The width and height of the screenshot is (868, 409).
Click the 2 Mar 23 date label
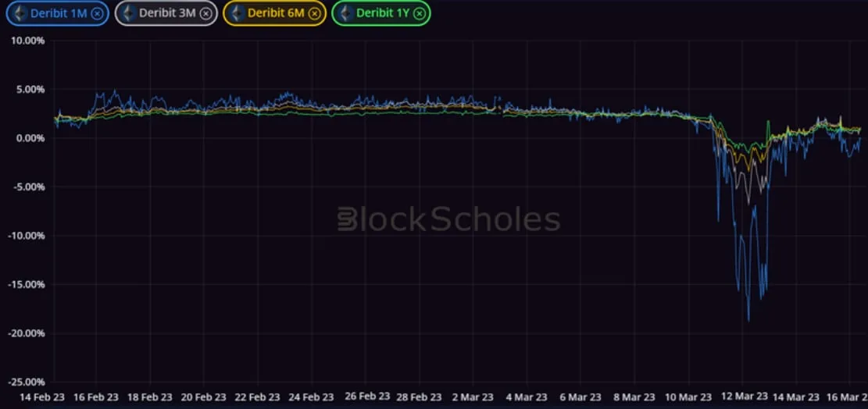[x=473, y=397]
